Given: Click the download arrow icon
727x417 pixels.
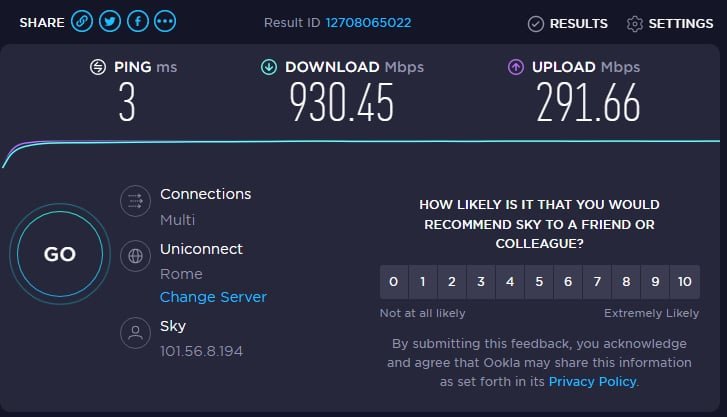Looking at the screenshot, I should coord(269,67).
